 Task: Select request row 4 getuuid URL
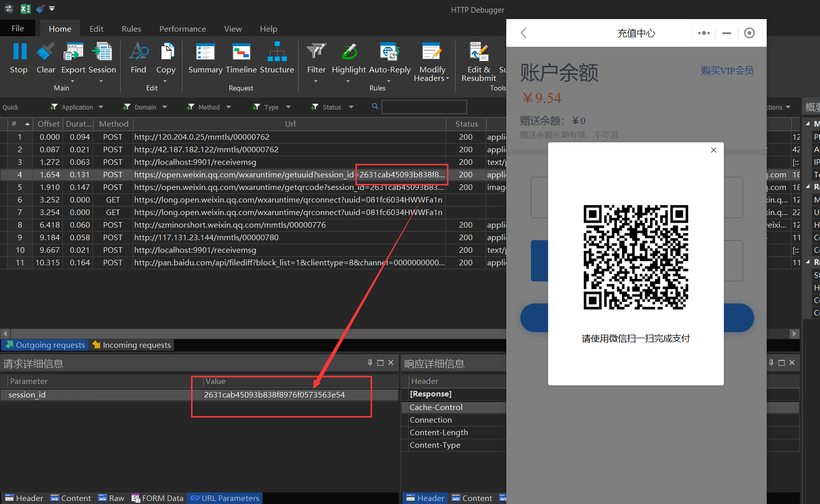pyautogui.click(x=290, y=174)
